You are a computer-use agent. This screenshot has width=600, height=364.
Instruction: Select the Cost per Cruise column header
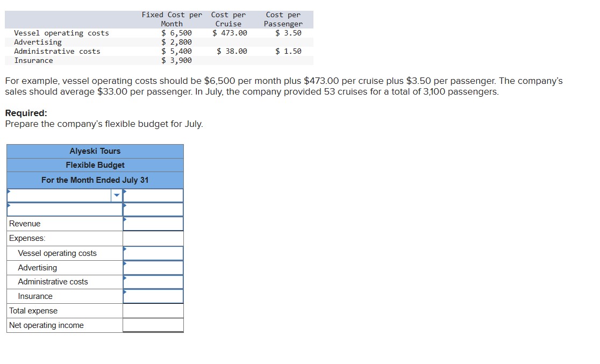point(228,19)
